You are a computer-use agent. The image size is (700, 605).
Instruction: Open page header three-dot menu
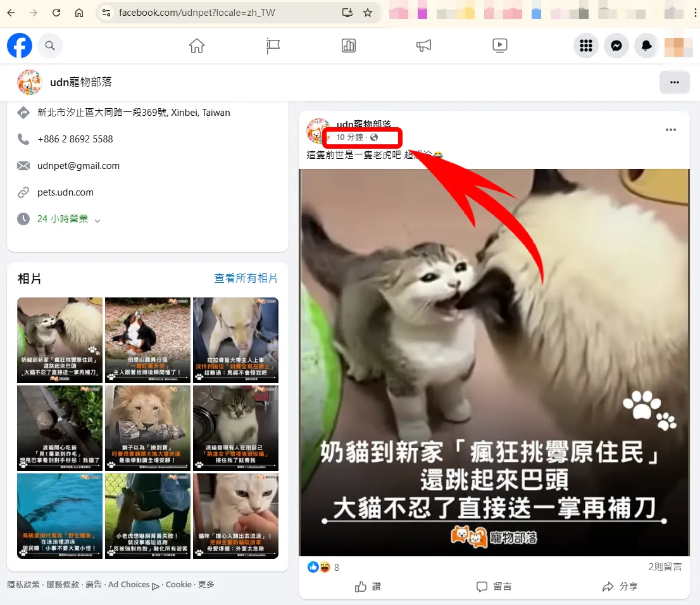point(675,82)
